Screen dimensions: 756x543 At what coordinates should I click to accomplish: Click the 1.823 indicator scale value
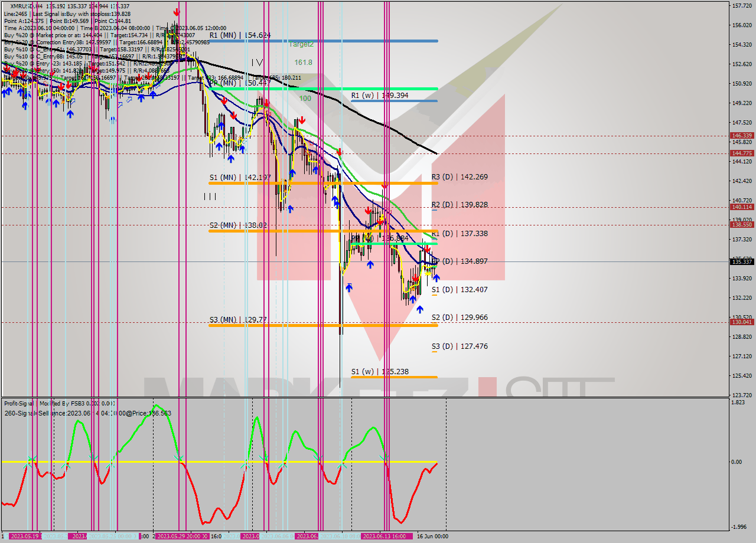[x=738, y=403]
